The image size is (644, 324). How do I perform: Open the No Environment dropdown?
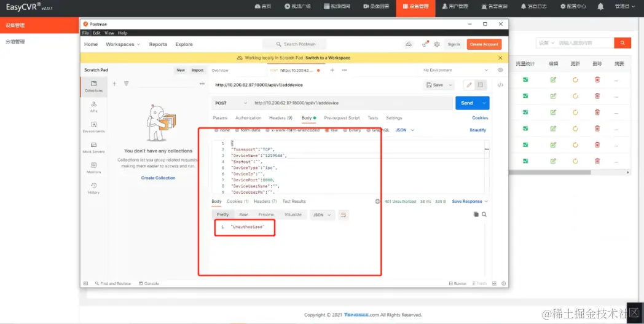[456, 70]
